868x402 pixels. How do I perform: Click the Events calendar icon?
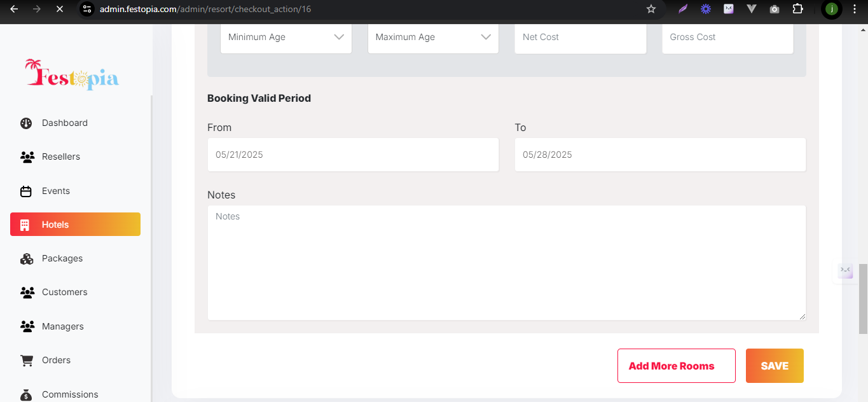pyautogui.click(x=26, y=191)
